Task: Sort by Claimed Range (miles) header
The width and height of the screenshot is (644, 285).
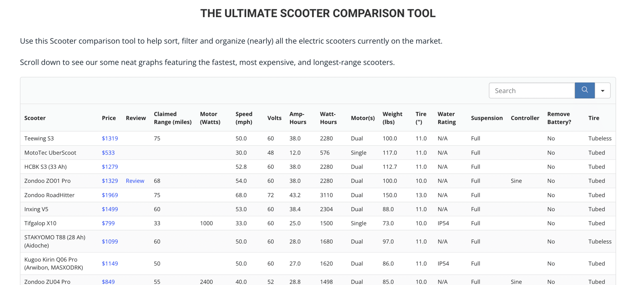Action: tap(172, 118)
